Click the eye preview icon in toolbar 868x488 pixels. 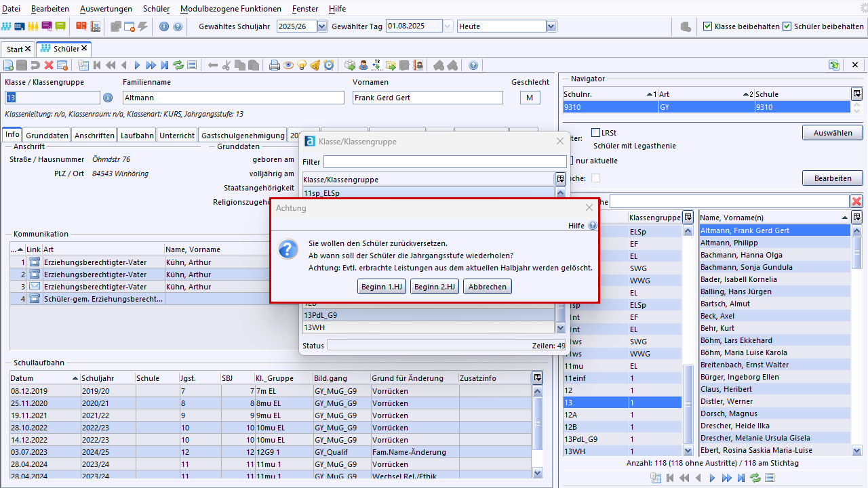pos(288,65)
